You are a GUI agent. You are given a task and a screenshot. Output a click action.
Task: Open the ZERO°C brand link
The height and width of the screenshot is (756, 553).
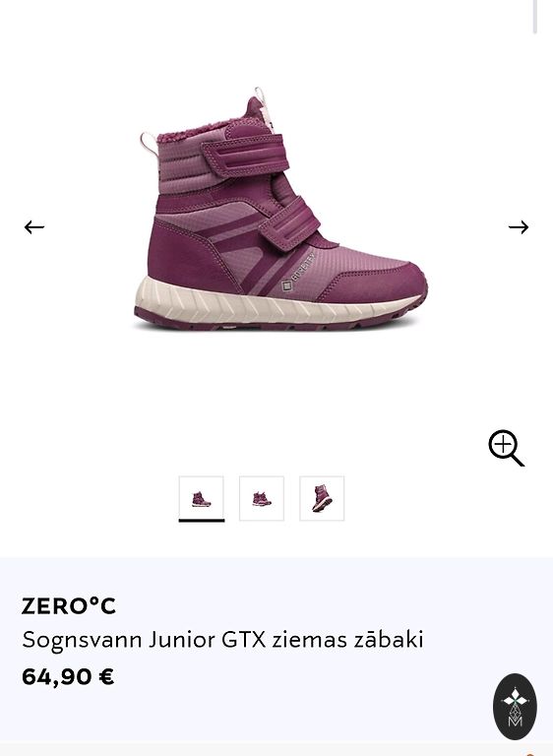(69, 606)
